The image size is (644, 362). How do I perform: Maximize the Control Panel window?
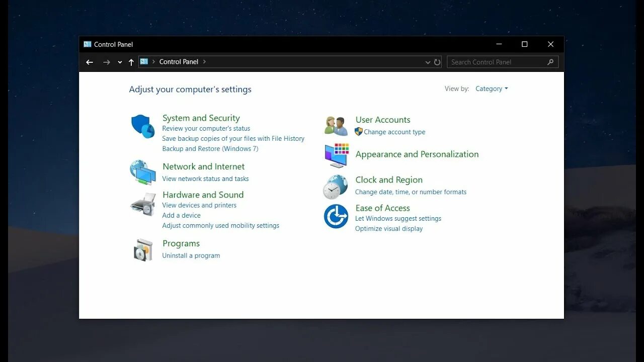point(525,44)
